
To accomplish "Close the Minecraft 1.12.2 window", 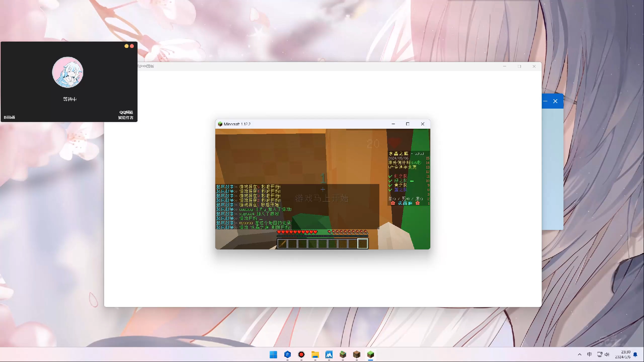I will point(423,124).
